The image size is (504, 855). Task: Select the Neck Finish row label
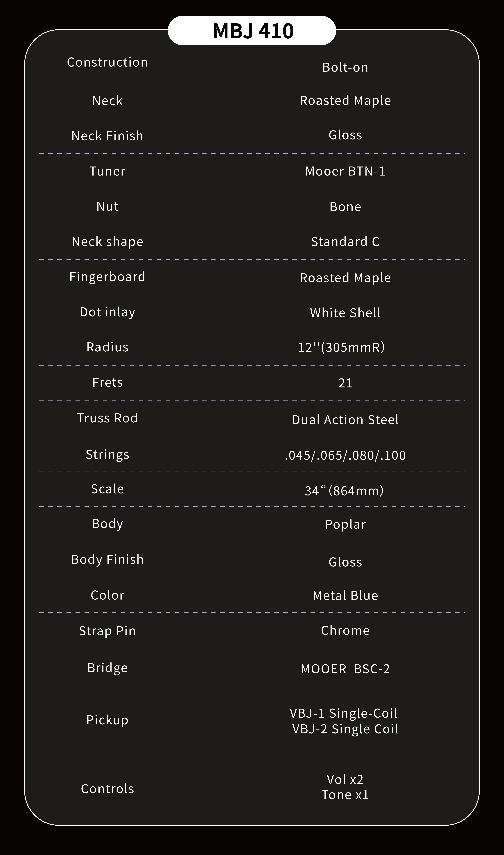pos(107,136)
